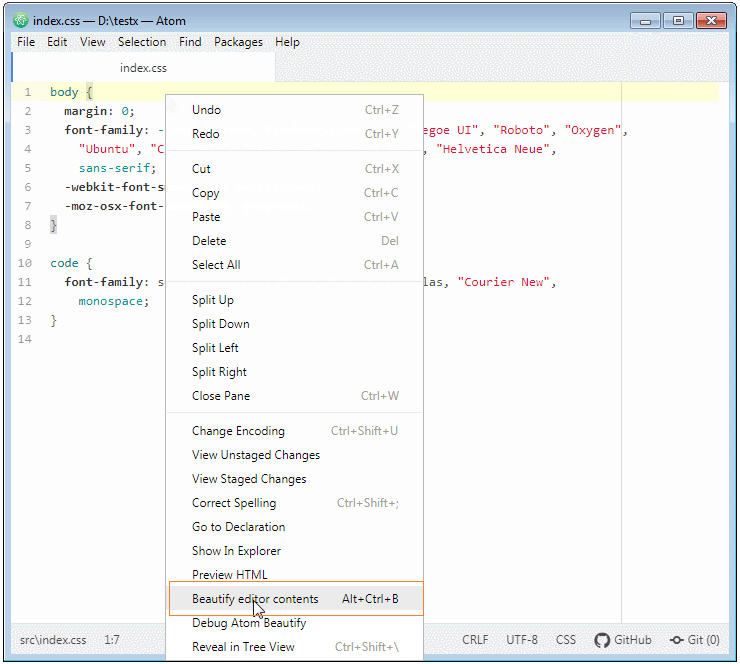Change CRLF line ending setting
The width and height of the screenshot is (740, 664).
pyautogui.click(x=475, y=640)
